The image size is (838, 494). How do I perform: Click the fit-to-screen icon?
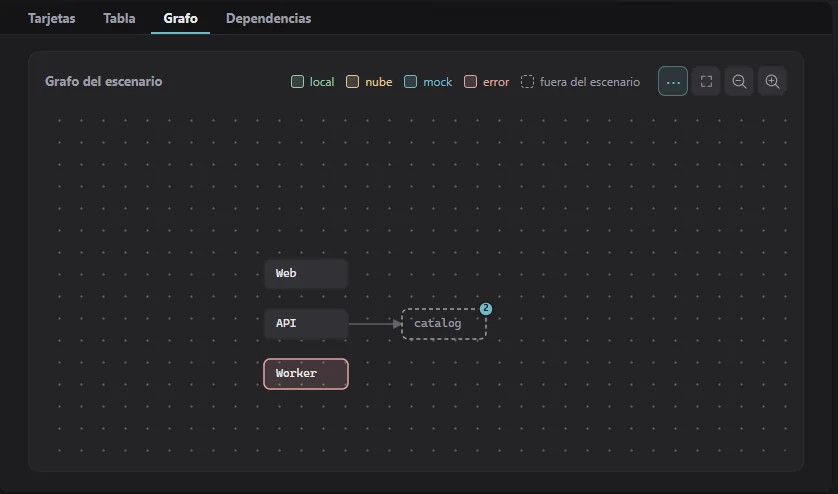(x=706, y=81)
